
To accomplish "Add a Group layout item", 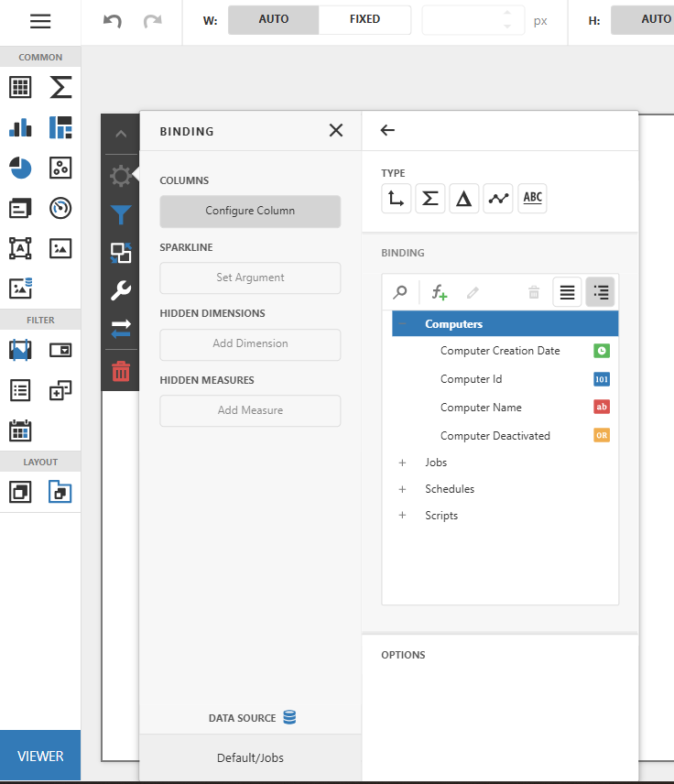I will coord(20,492).
